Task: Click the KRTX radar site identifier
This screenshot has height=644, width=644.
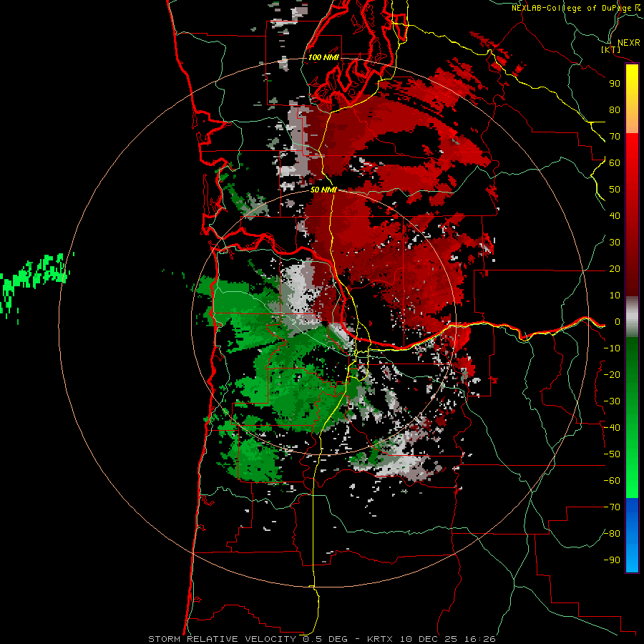Action: pos(380,639)
